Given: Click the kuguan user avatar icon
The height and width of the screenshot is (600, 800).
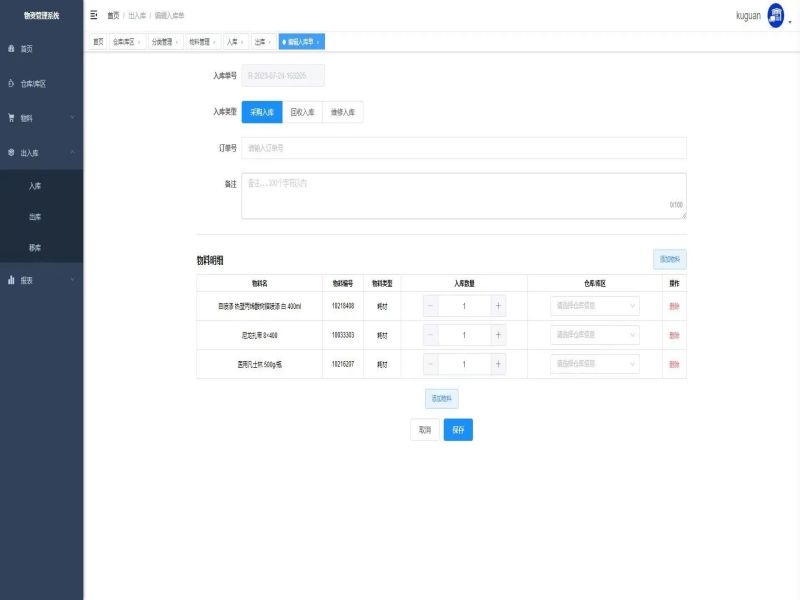Looking at the screenshot, I should click(x=776, y=15).
